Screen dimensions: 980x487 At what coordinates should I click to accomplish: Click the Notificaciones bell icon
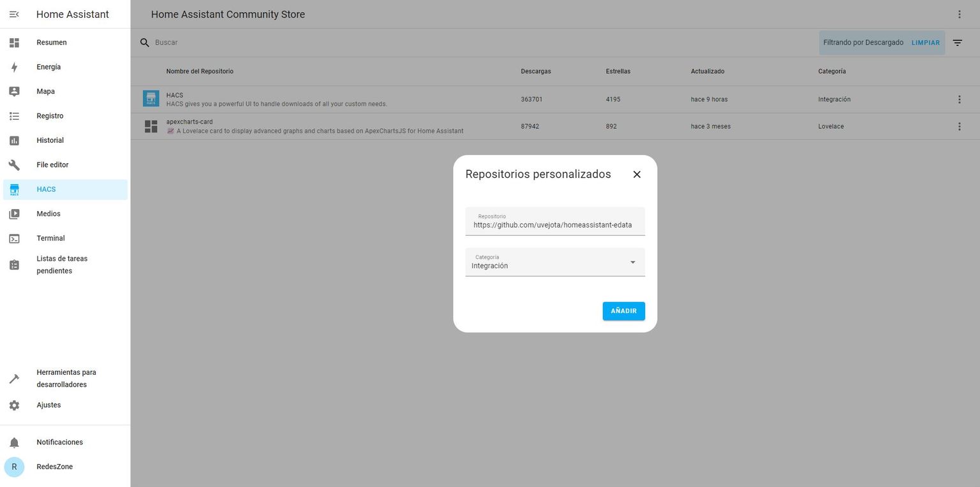coord(14,442)
